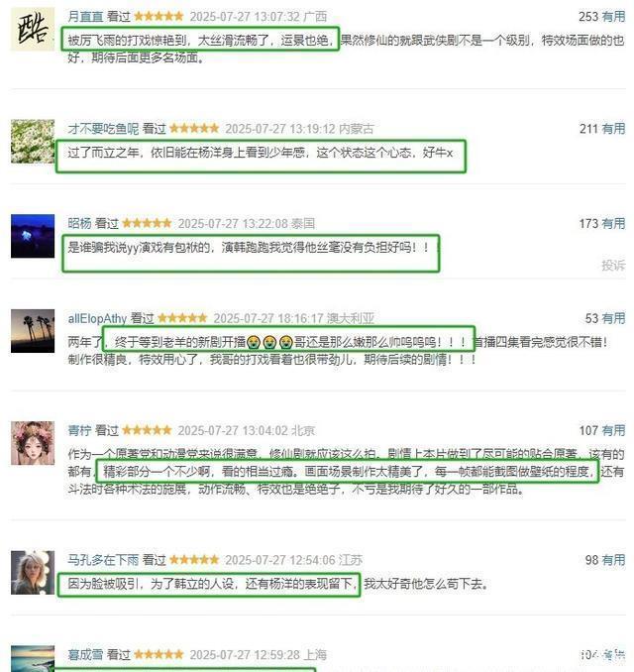The height and width of the screenshot is (672, 634).
Task: Open 昭杨's dark blue avatar
Action: [x=33, y=236]
